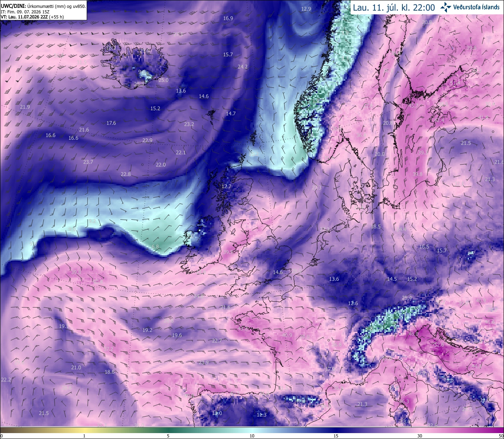This screenshot has height=439, width=504.
Task: Click the 23.7 value in the Atlantic
Action: [88, 162]
